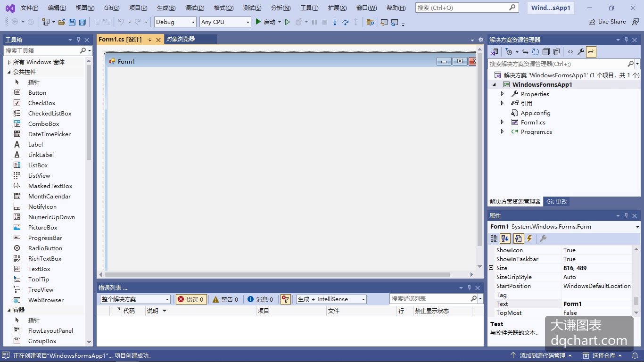Screen dimensions: 644x362
Task: Click the Collapse All icon in Solution Explorer
Action: pos(545,52)
